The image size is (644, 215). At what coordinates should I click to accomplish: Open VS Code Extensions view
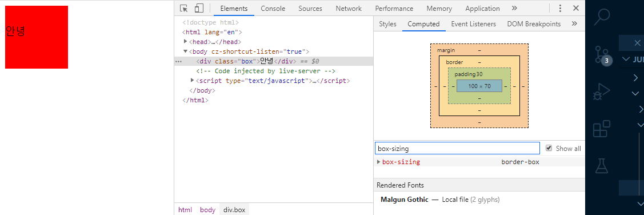click(x=602, y=129)
